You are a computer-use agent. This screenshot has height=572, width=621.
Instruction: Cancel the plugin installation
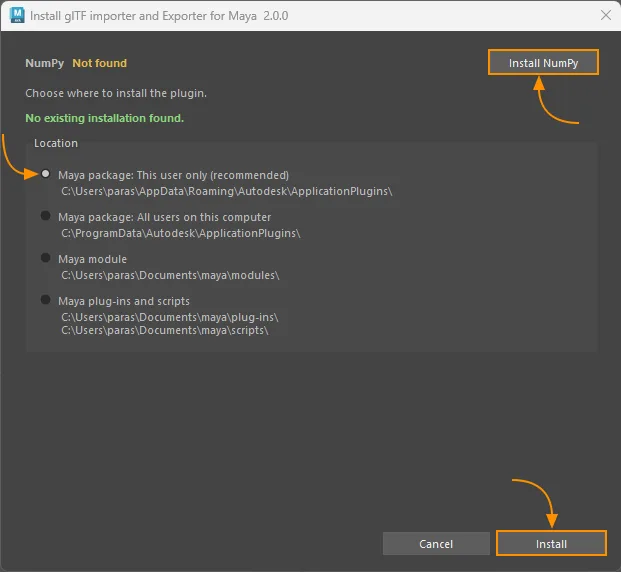pyautogui.click(x=436, y=543)
